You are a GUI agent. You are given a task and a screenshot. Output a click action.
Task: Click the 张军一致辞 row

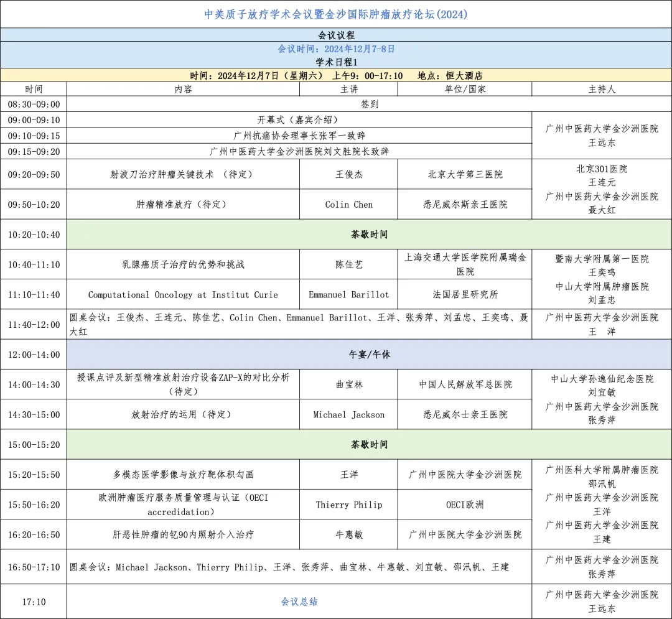(x=299, y=136)
